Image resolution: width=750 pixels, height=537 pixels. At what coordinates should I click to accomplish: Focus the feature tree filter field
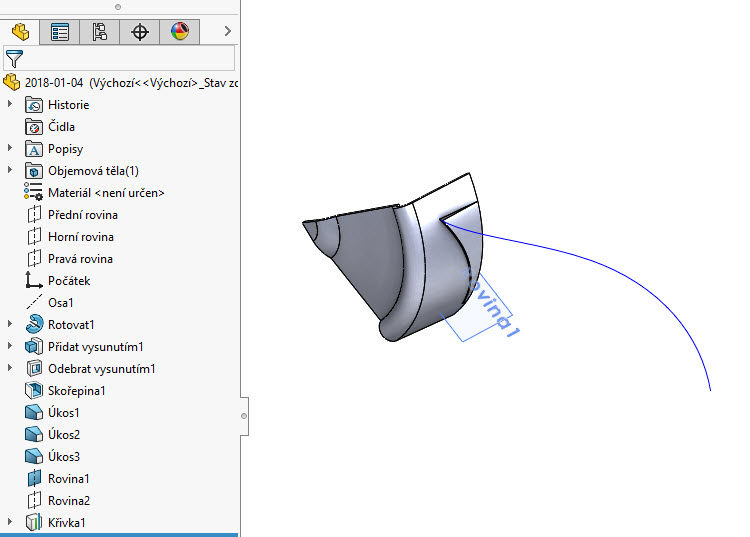119,58
